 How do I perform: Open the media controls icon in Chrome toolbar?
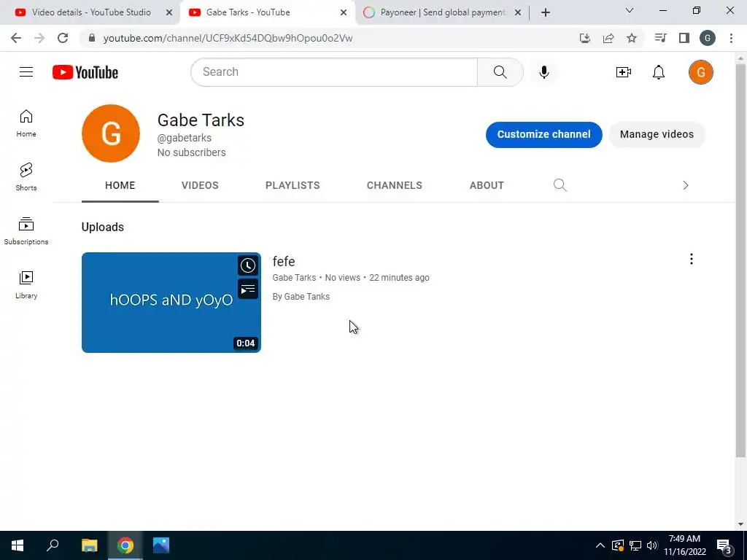coord(660,38)
